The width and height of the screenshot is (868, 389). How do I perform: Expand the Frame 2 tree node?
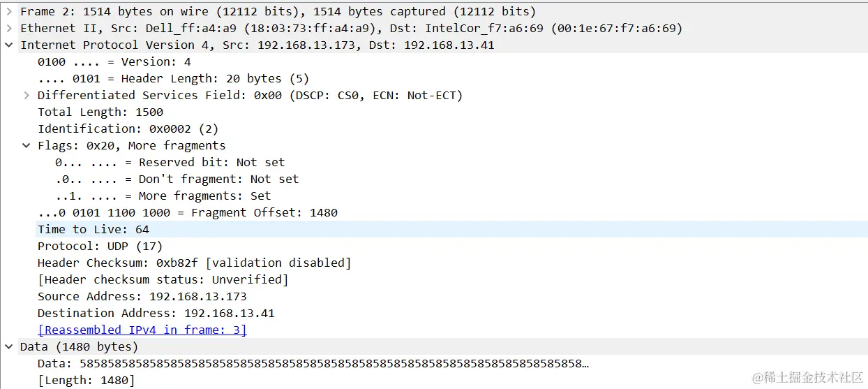tap(8, 11)
